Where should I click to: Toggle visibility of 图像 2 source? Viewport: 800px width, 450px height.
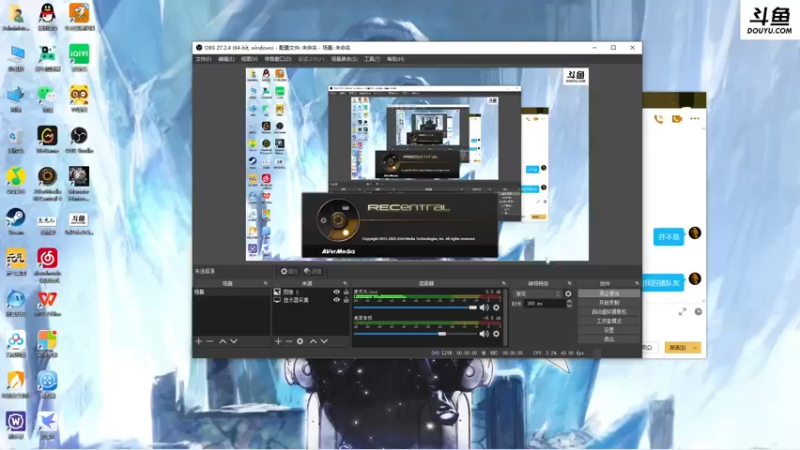click(x=336, y=292)
